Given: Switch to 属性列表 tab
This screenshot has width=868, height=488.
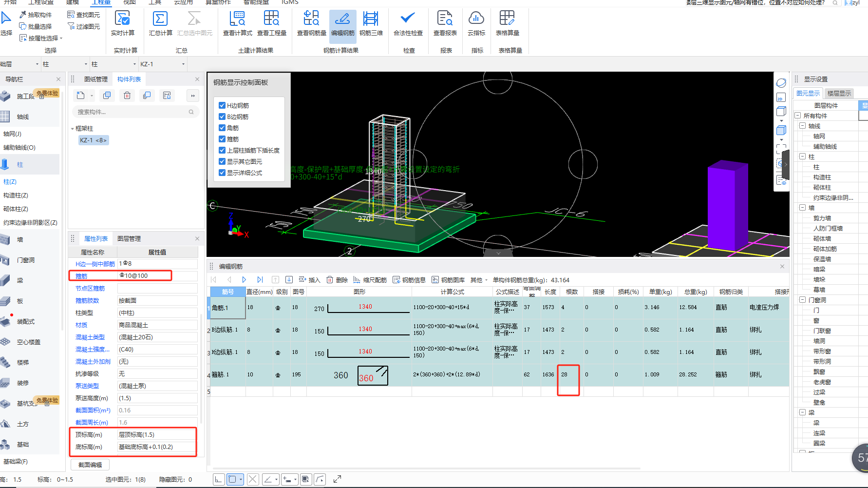Looking at the screenshot, I should pos(96,238).
